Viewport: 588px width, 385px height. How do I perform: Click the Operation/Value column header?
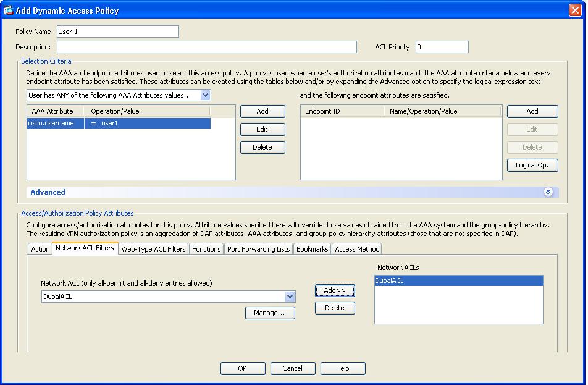point(147,111)
